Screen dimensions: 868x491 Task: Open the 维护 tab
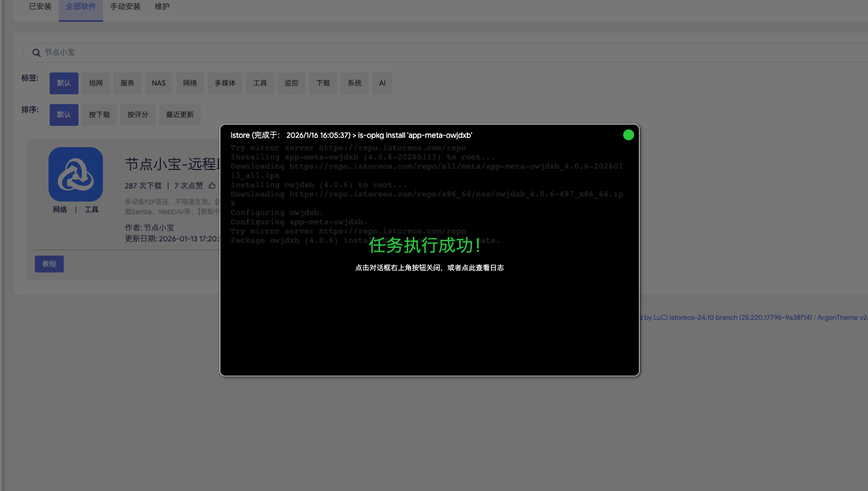tap(162, 7)
